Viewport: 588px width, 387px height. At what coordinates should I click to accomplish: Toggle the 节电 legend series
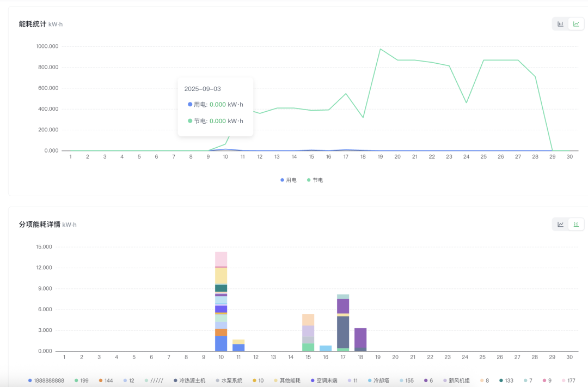click(315, 180)
